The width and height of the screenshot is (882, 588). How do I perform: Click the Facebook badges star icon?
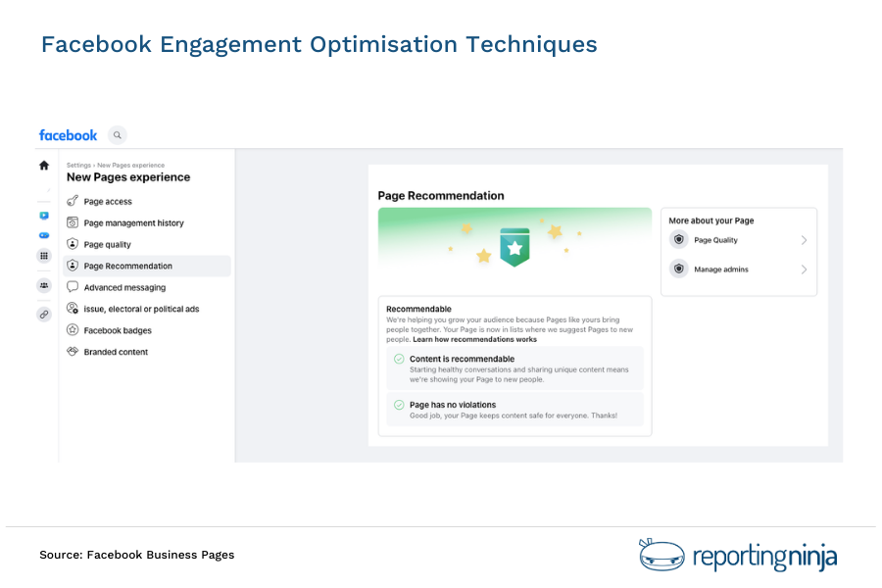[x=72, y=330]
